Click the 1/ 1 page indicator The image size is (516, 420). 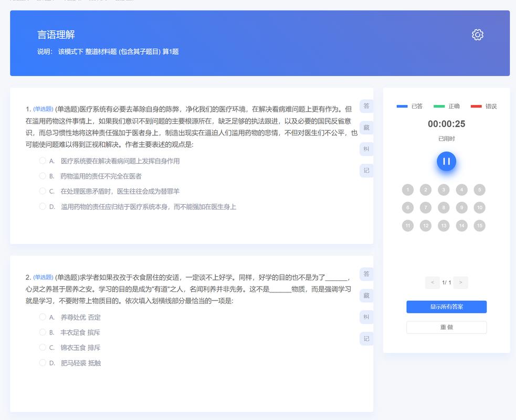(x=446, y=282)
